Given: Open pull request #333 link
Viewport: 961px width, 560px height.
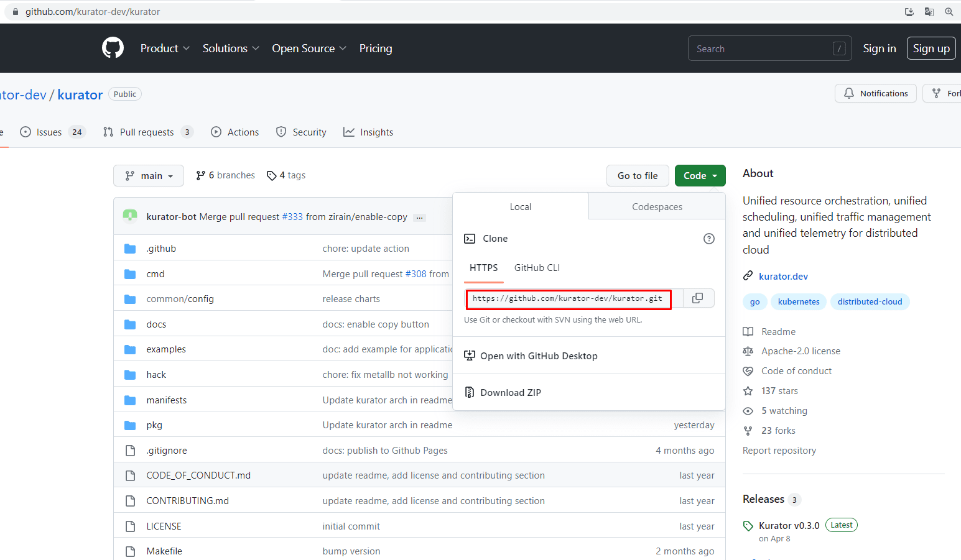Looking at the screenshot, I should point(292,217).
